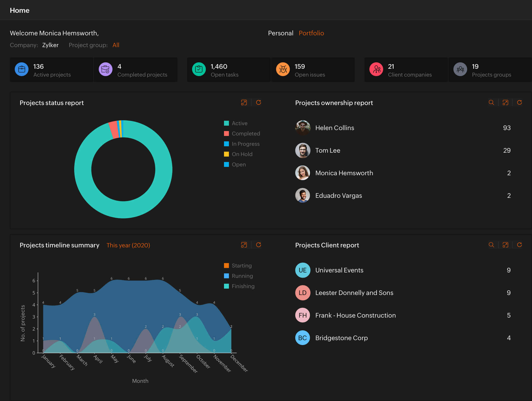Click the Projects groups icon
Viewport: 532px width, 401px height.
[460, 70]
